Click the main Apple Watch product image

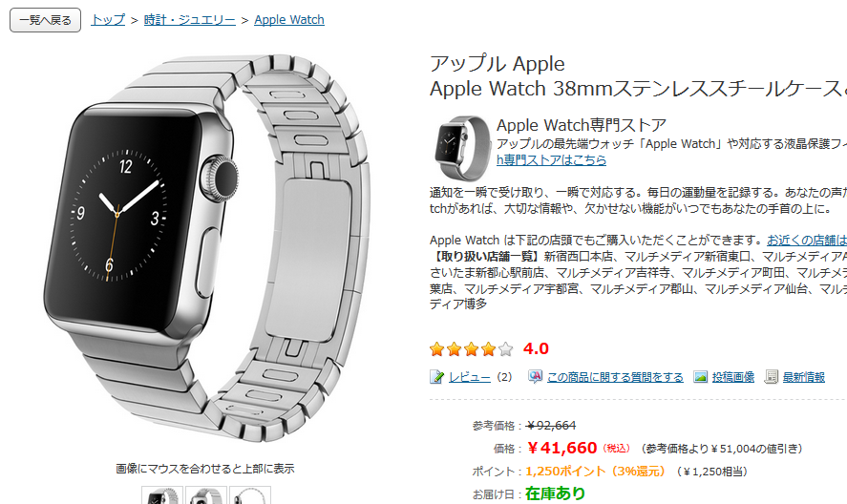point(206,249)
